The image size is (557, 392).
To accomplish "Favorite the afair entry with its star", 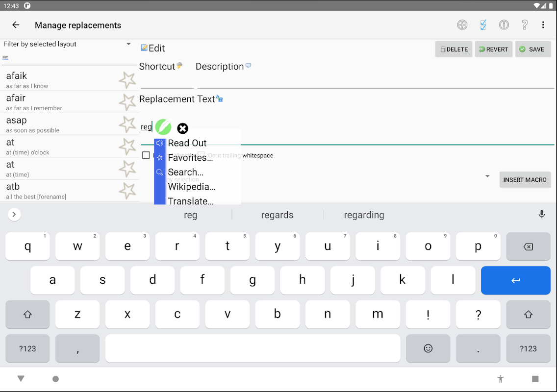I will coord(127,102).
